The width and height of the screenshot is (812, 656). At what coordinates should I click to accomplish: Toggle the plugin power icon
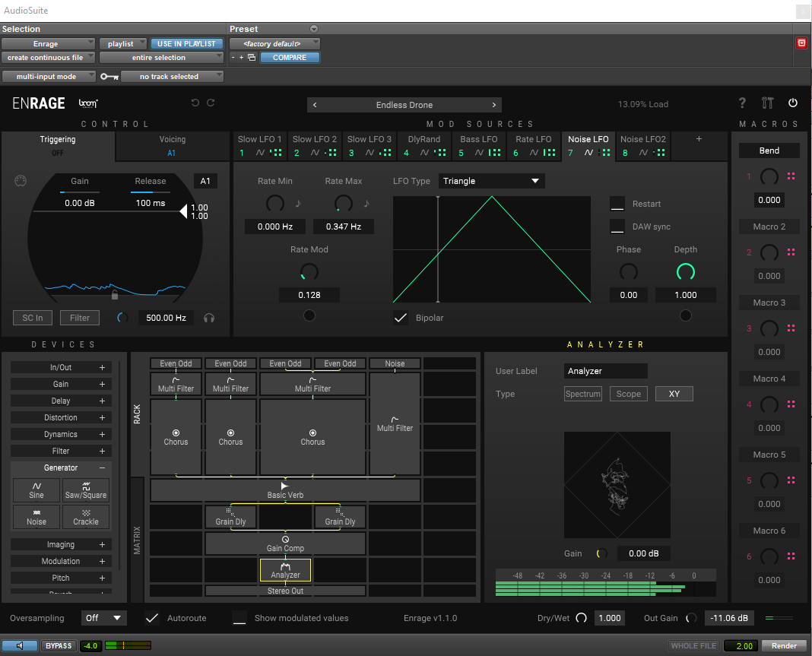(793, 103)
